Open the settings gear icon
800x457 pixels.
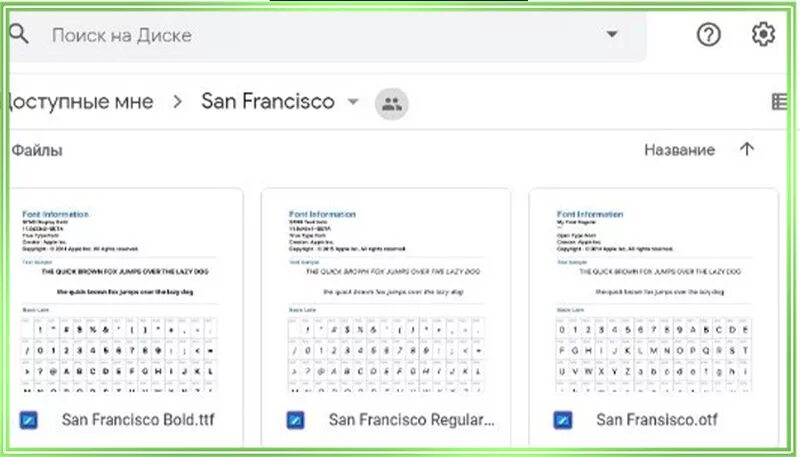click(763, 35)
